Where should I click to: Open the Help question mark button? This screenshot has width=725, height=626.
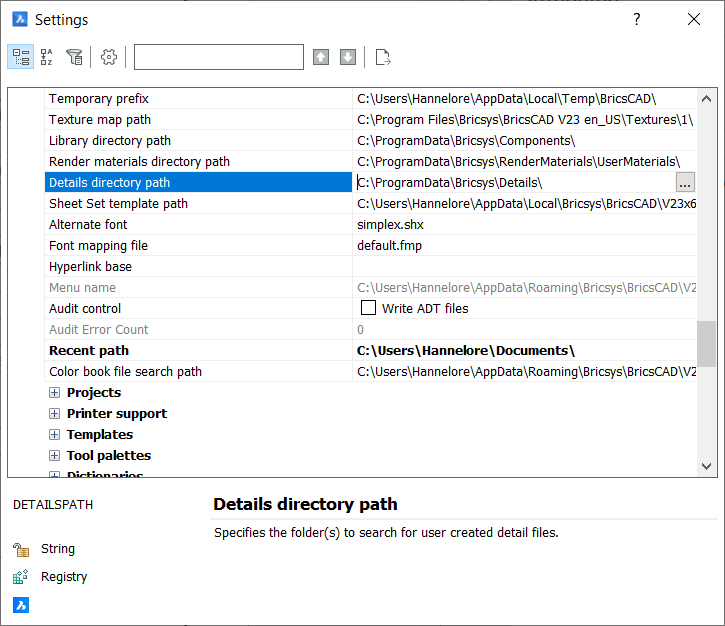[x=637, y=20]
